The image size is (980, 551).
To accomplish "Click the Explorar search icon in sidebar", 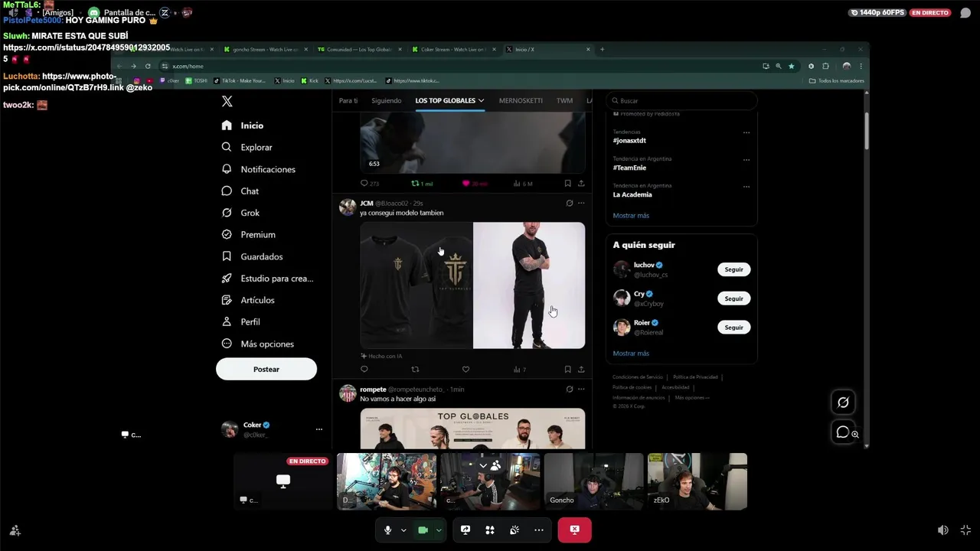I will coord(227,147).
